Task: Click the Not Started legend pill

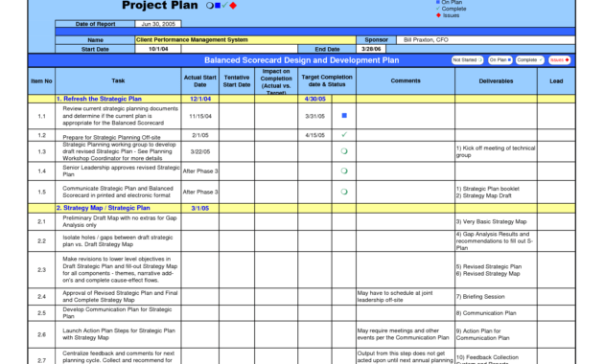Action: [x=467, y=60]
